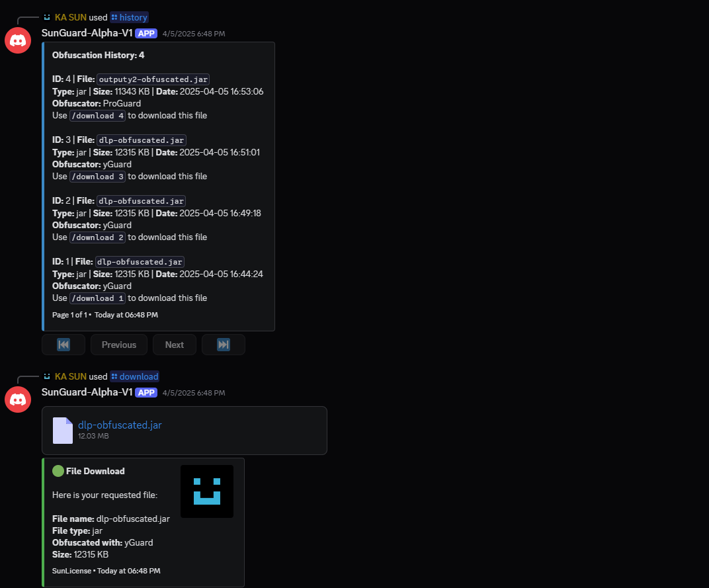
Task: Go to Next history page
Action: coord(175,345)
